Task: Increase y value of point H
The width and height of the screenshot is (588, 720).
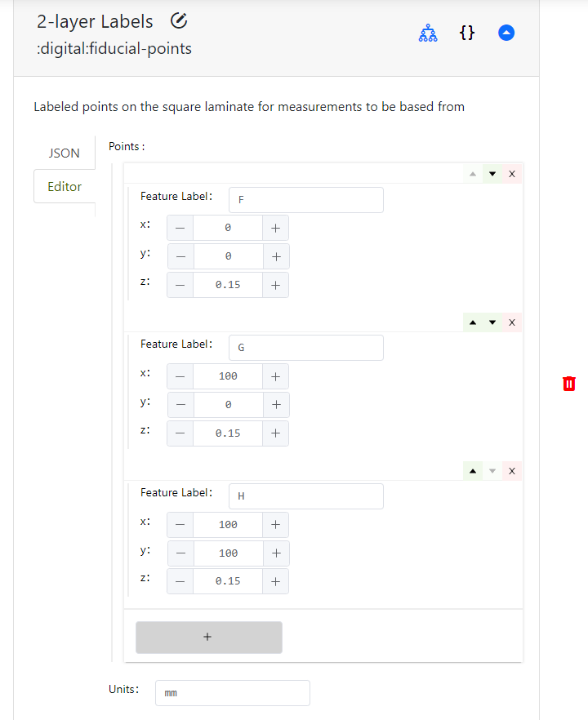Action: point(276,553)
